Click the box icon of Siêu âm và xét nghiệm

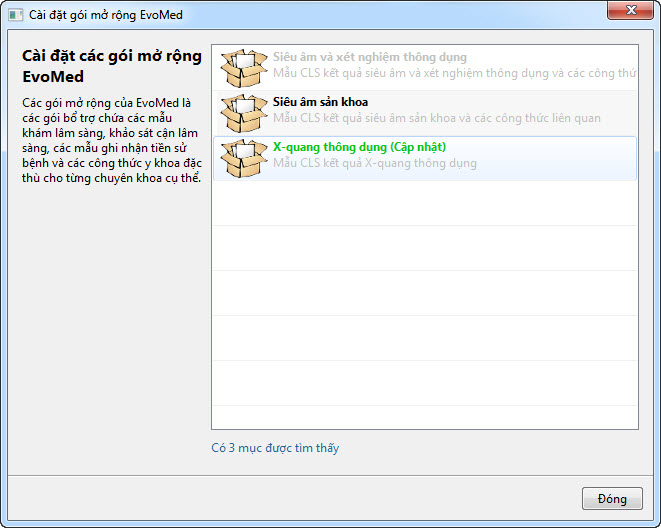click(244, 69)
